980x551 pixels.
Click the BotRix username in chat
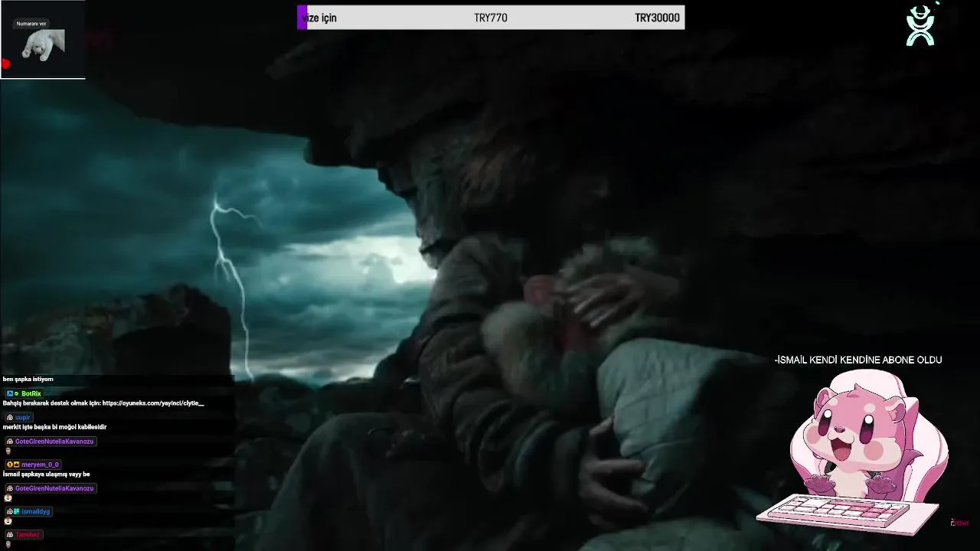[x=31, y=393]
